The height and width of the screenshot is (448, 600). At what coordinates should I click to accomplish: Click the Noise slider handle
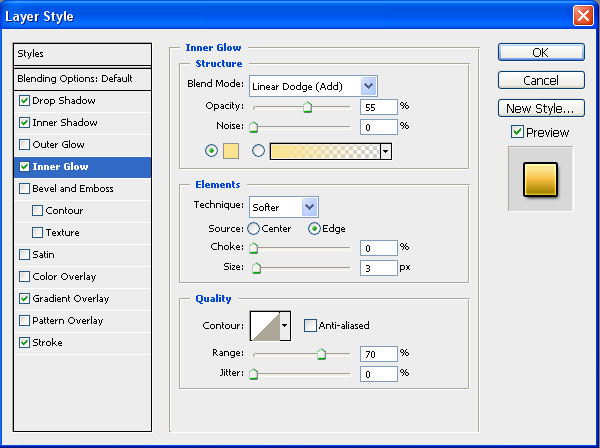253,127
